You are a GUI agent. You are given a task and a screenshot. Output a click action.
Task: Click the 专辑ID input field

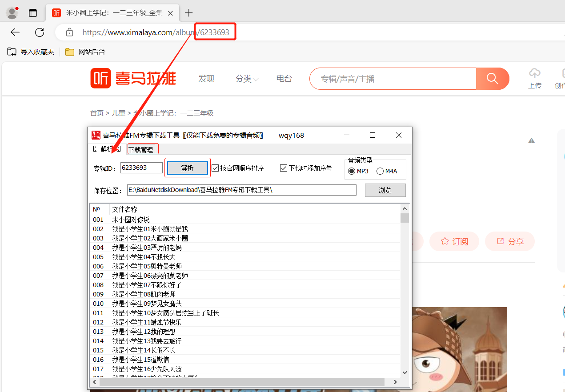(x=141, y=168)
